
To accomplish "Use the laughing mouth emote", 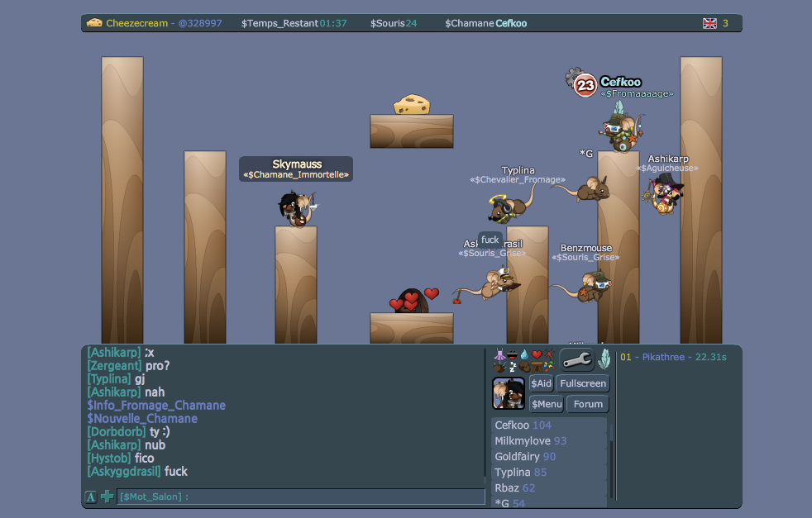I will (x=512, y=354).
